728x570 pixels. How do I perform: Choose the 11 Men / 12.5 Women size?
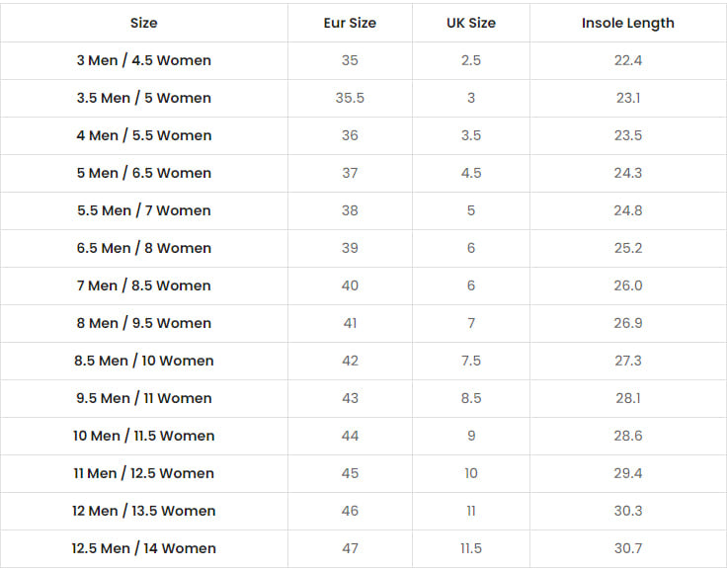pos(144,473)
